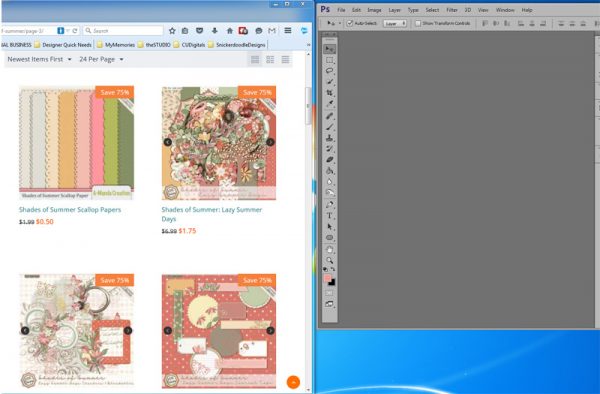
Task: Open Shades of Summer: Lazy Summer Days link
Action: [212, 214]
